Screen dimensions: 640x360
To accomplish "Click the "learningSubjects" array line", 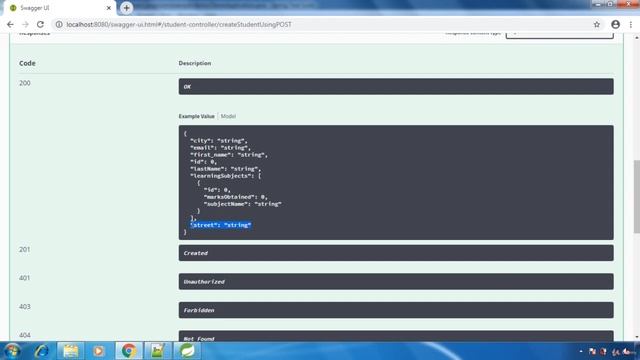I will point(225,176).
